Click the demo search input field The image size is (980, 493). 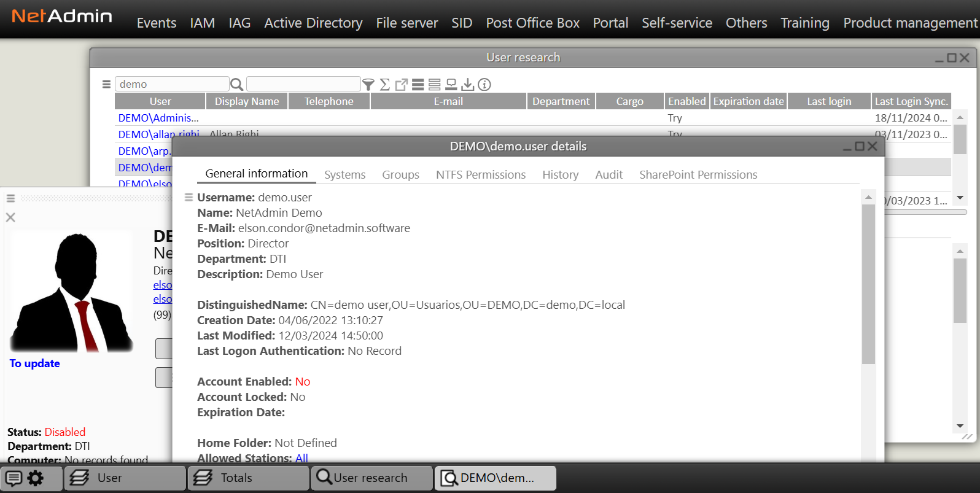click(x=172, y=84)
